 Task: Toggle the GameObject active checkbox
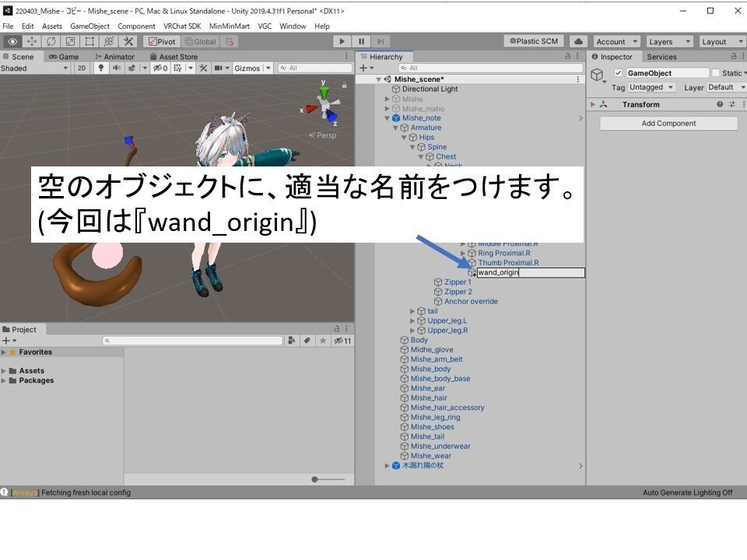pos(619,73)
